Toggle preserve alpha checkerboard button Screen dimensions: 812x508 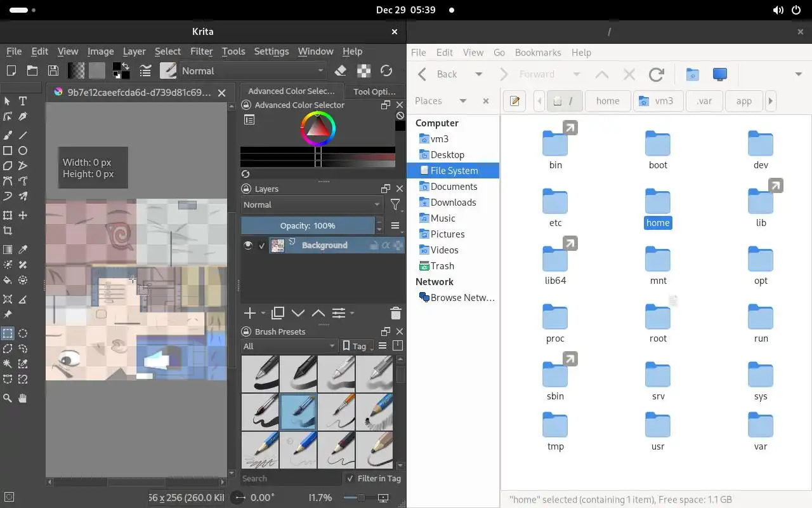pos(363,70)
